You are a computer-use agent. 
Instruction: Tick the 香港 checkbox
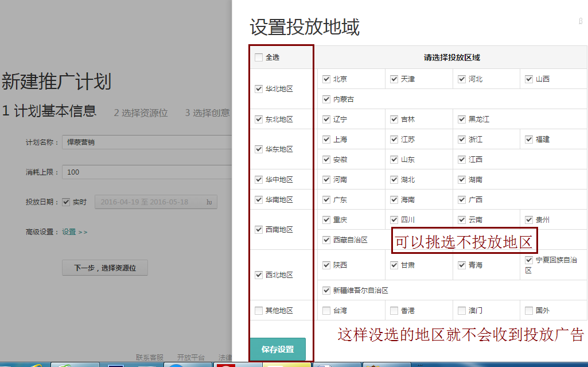click(394, 311)
